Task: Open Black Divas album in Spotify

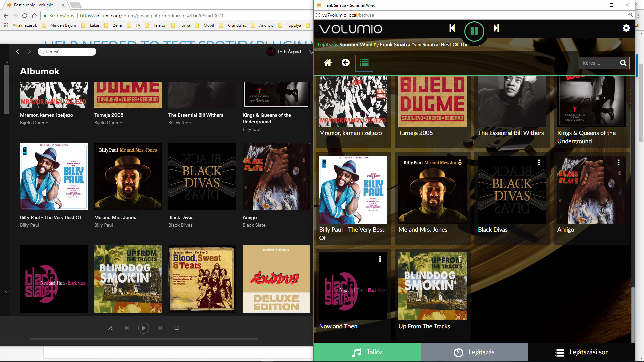Action: click(x=202, y=177)
